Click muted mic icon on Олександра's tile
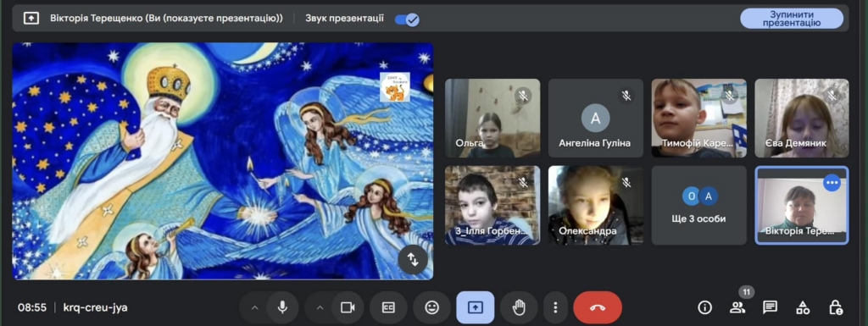 [626, 182]
